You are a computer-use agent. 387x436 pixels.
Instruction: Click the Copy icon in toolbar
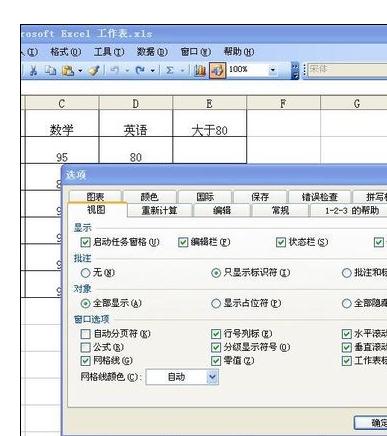click(51, 70)
